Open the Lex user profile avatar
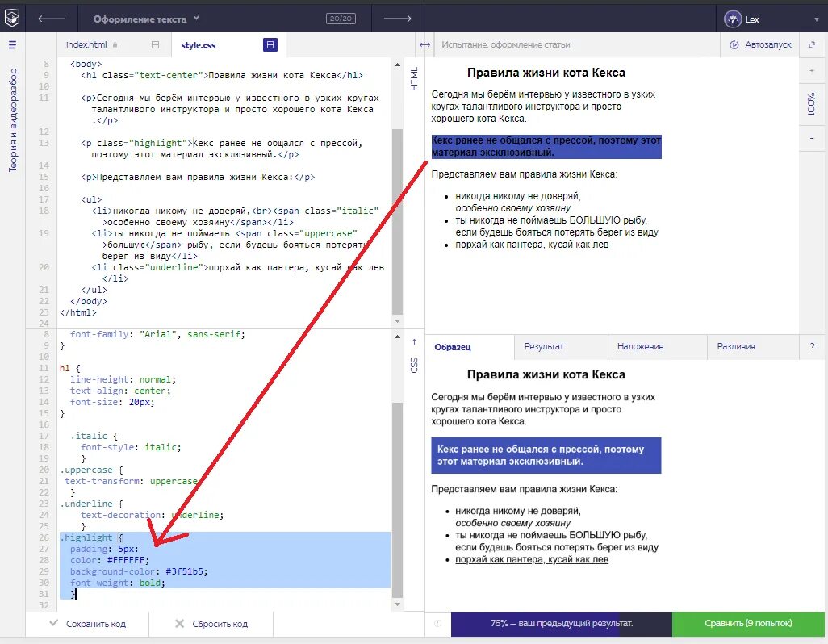Screen dimensions: 828x644 (x=733, y=19)
